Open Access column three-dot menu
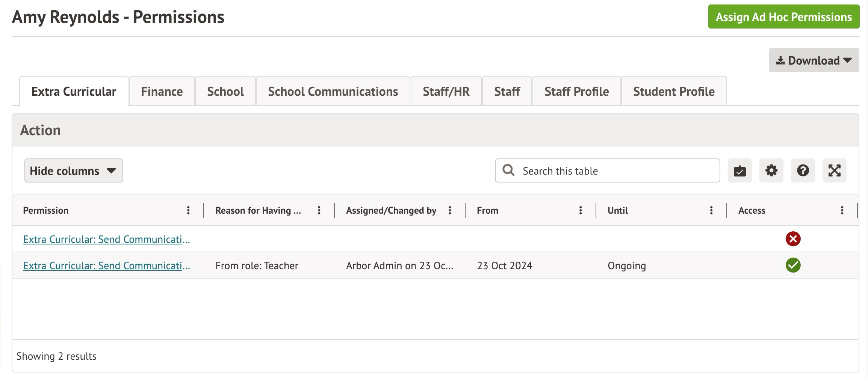868x377 pixels. [842, 211]
